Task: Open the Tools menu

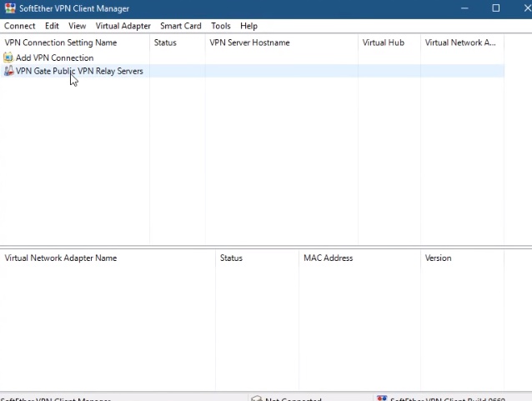Action: coord(220,26)
